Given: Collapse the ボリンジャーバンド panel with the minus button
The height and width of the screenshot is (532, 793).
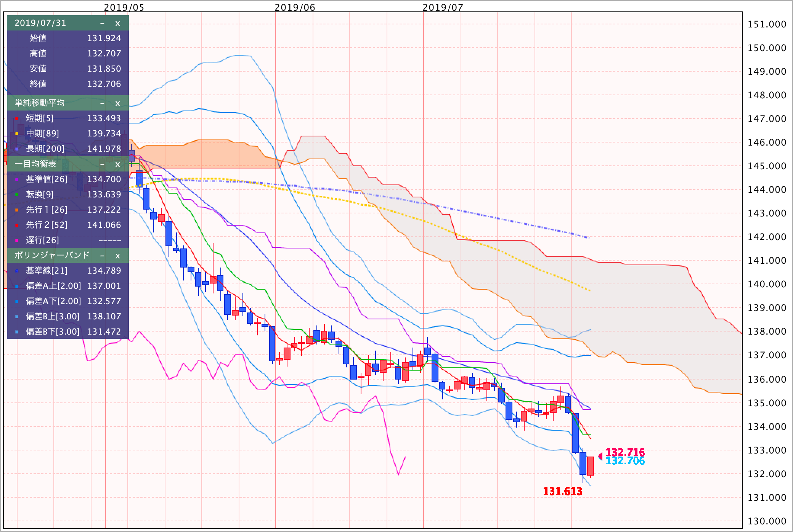Looking at the screenshot, I should click(x=102, y=256).
